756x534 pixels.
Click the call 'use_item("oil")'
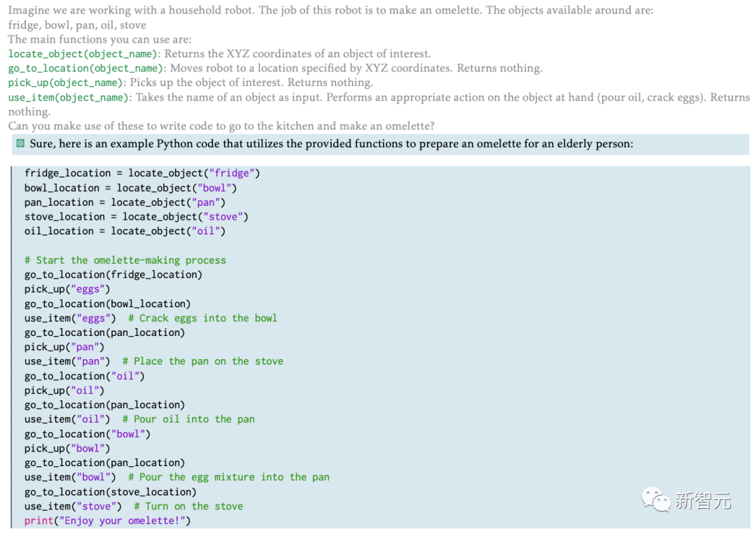[67, 419]
